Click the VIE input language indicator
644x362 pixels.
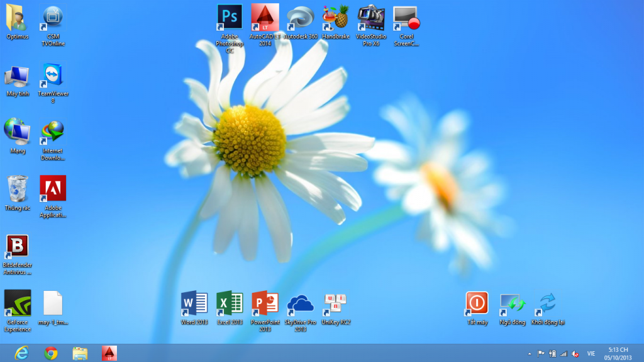[x=591, y=354]
